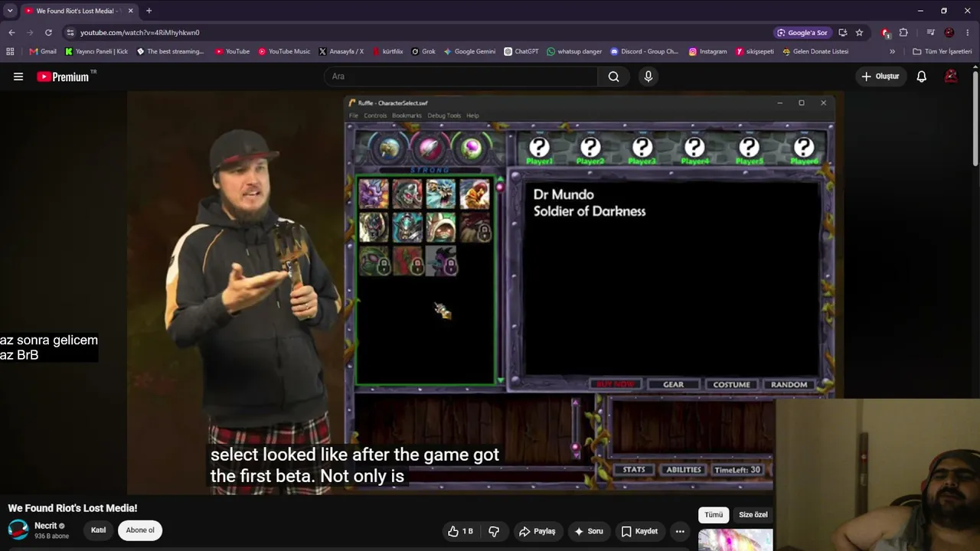Reload the current page
Viewport: 980px width, 551px height.
[x=48, y=33]
